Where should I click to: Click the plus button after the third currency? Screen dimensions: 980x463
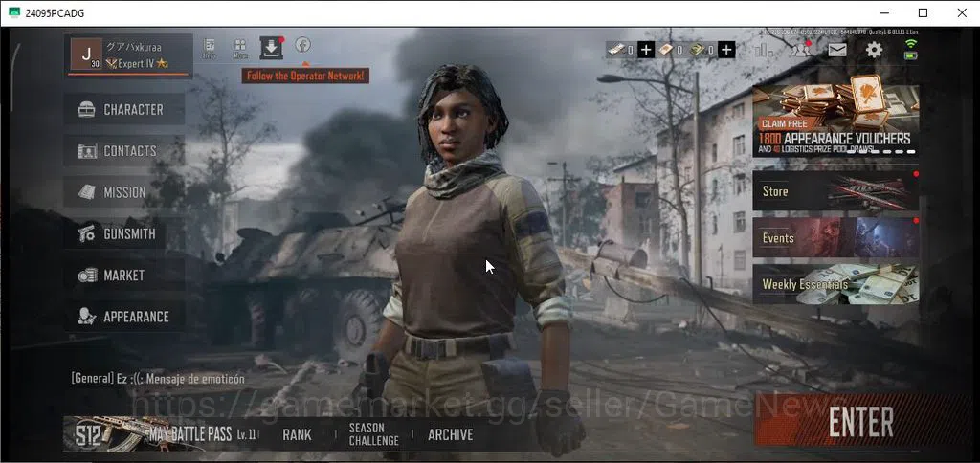pos(725,50)
